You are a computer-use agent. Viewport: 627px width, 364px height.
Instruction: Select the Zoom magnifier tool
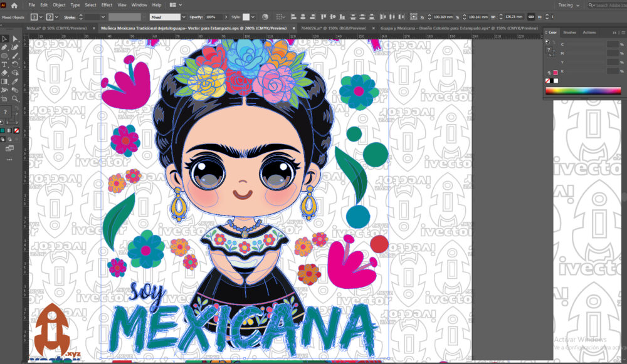(15, 98)
